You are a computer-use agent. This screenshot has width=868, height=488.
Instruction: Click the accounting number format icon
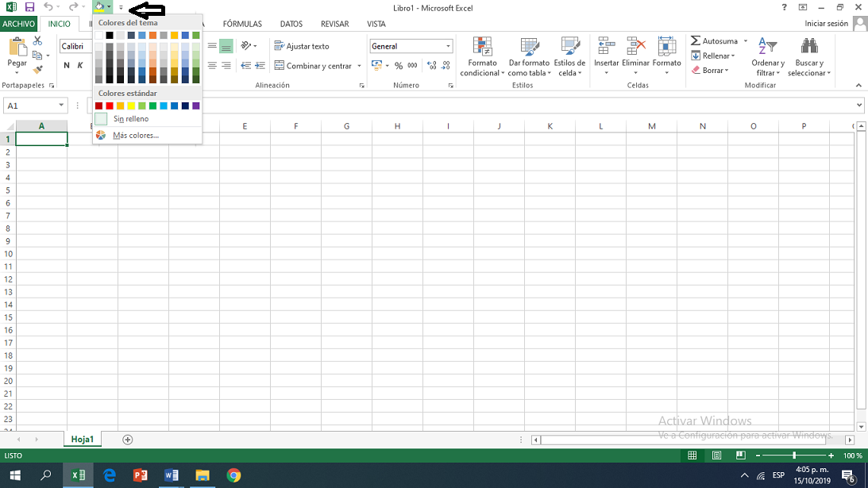(x=377, y=65)
